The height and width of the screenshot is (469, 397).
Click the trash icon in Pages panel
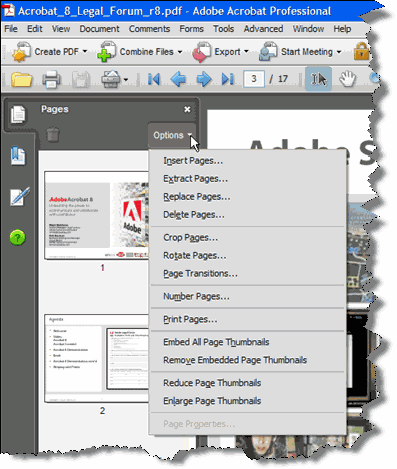pyautogui.click(x=52, y=135)
